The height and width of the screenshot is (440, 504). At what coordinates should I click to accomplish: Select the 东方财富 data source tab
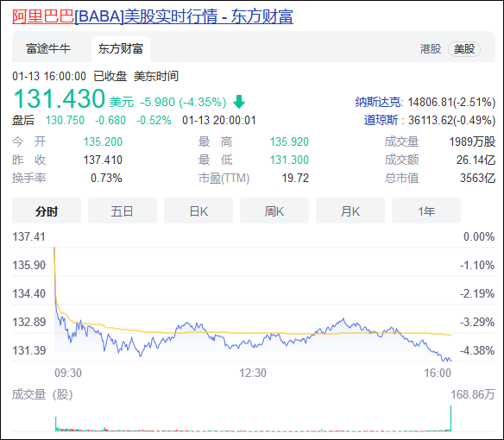[x=121, y=49]
